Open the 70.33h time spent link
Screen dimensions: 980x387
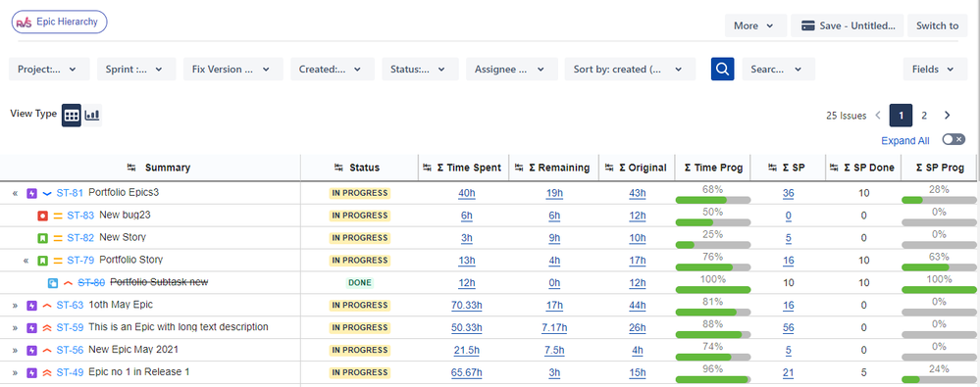tap(466, 306)
